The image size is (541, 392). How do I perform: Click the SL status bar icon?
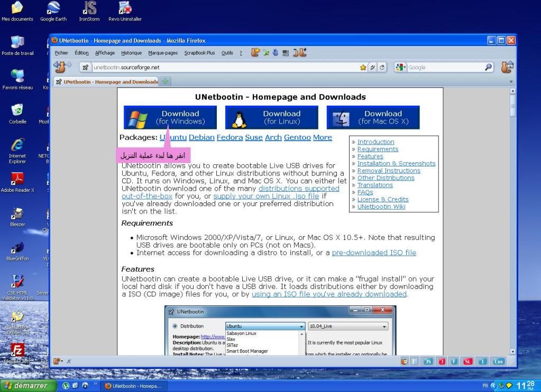[467, 361]
